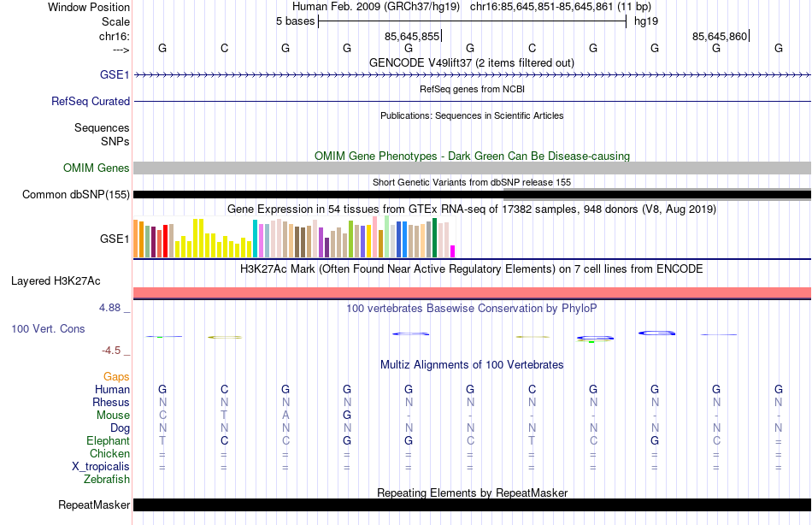This screenshot has height=525, width=812.
Task: Click the 100 Vert. Cons track label
Action: click(x=48, y=328)
